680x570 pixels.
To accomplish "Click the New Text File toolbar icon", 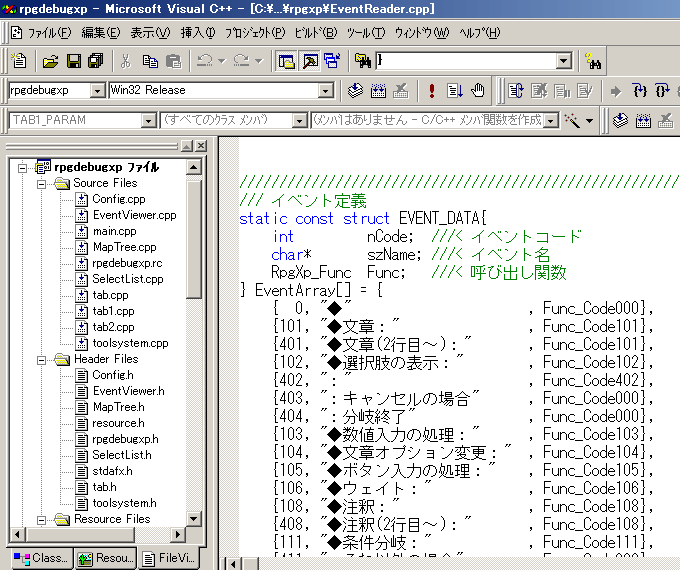I will [19, 61].
